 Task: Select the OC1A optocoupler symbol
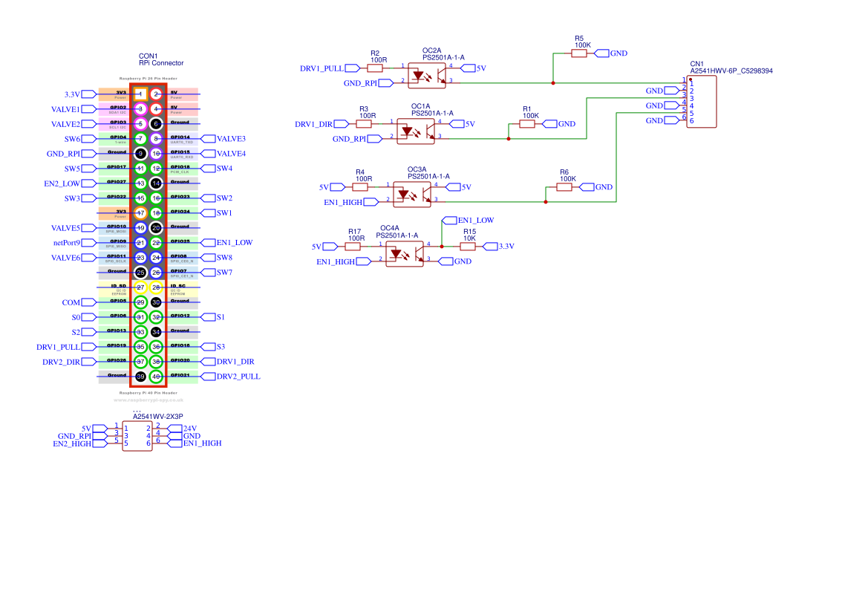pyautogui.click(x=416, y=131)
